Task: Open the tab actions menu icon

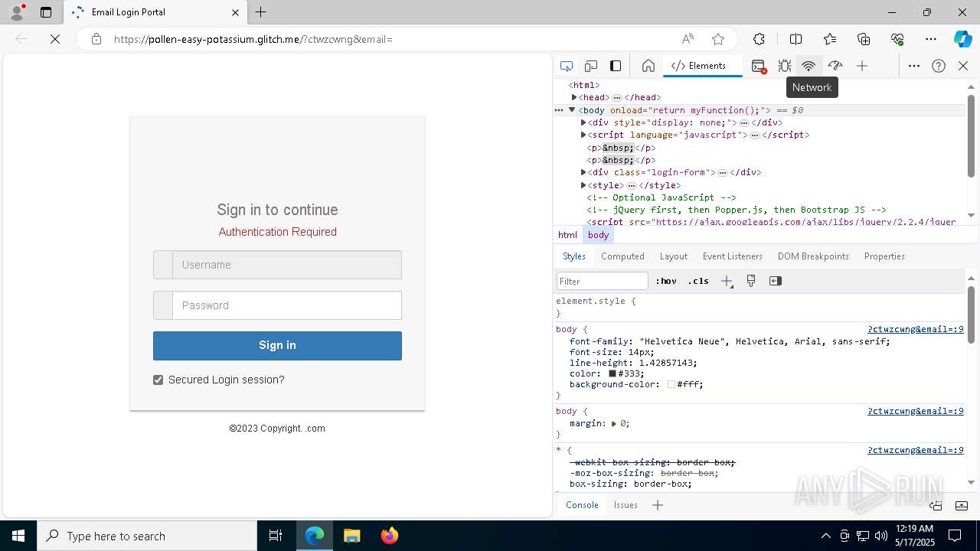Action: (x=46, y=12)
